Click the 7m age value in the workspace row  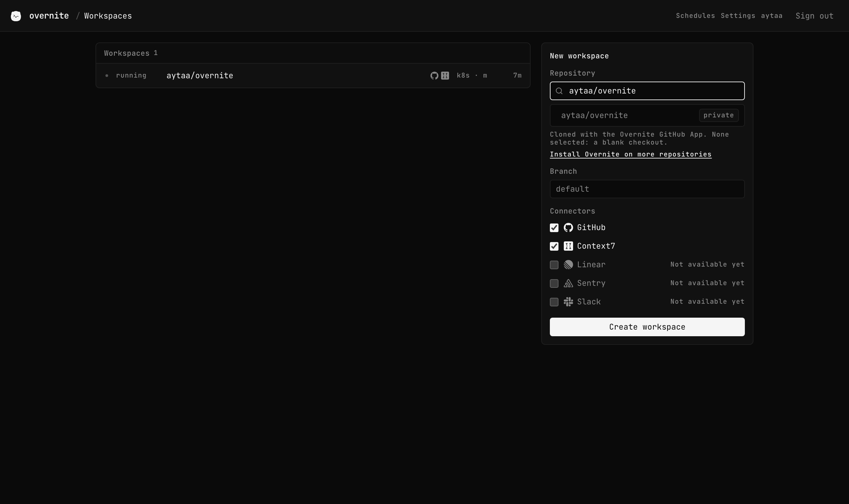click(517, 76)
